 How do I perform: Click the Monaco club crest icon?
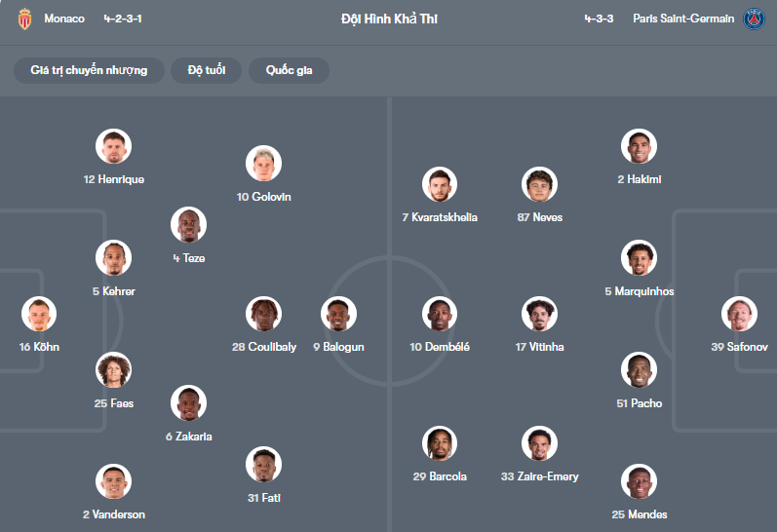25,19
